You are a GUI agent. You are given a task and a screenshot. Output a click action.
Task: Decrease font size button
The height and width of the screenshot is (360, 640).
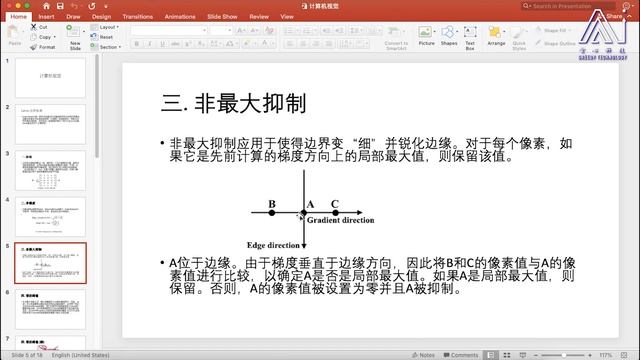click(254, 30)
